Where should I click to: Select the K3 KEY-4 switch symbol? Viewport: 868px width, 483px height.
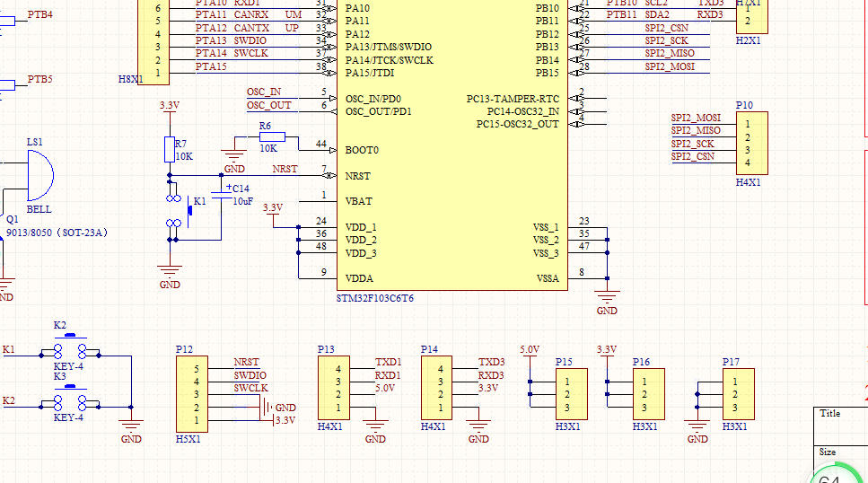(x=70, y=398)
